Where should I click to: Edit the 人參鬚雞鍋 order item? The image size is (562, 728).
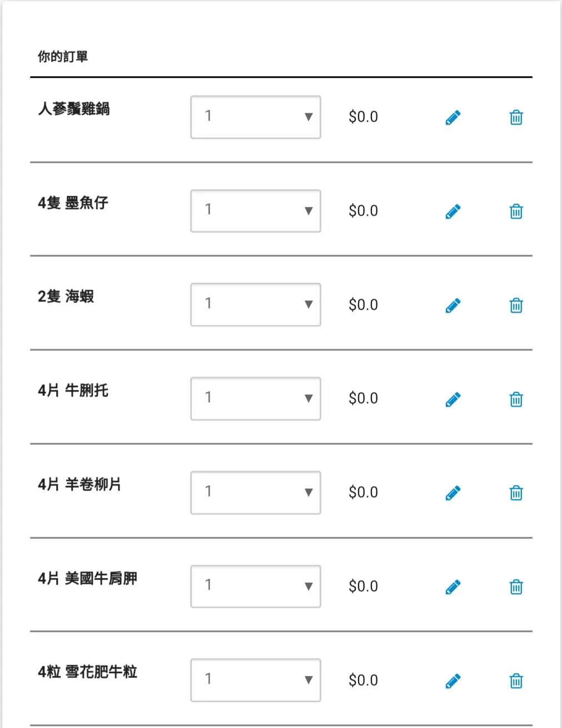tap(453, 118)
